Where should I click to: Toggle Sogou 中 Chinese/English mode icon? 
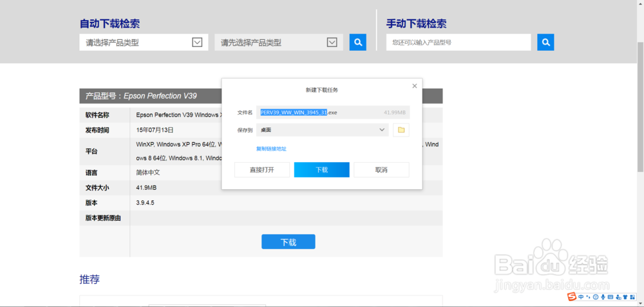click(x=581, y=297)
